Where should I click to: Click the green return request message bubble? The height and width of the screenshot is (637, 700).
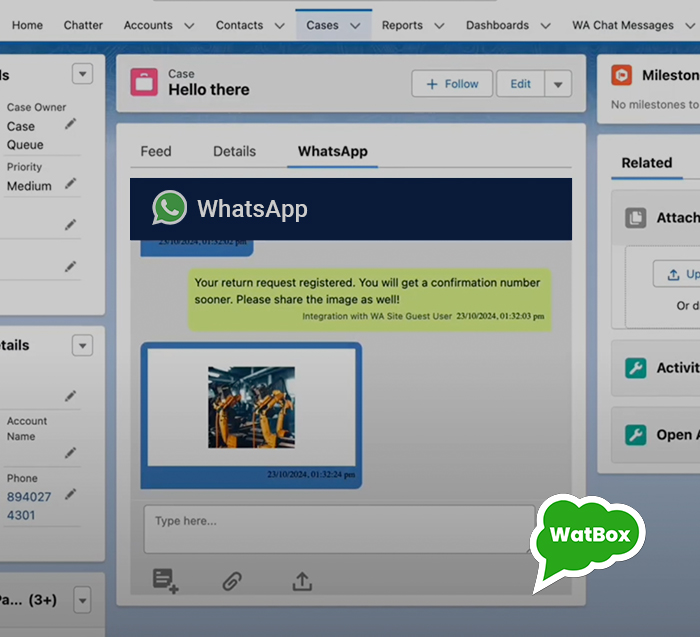[370, 300]
